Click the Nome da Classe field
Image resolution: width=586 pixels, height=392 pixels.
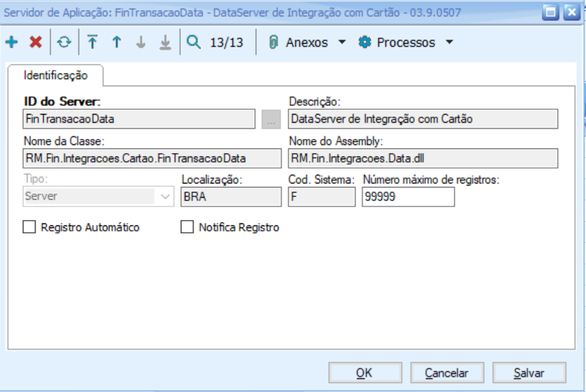[x=152, y=159]
